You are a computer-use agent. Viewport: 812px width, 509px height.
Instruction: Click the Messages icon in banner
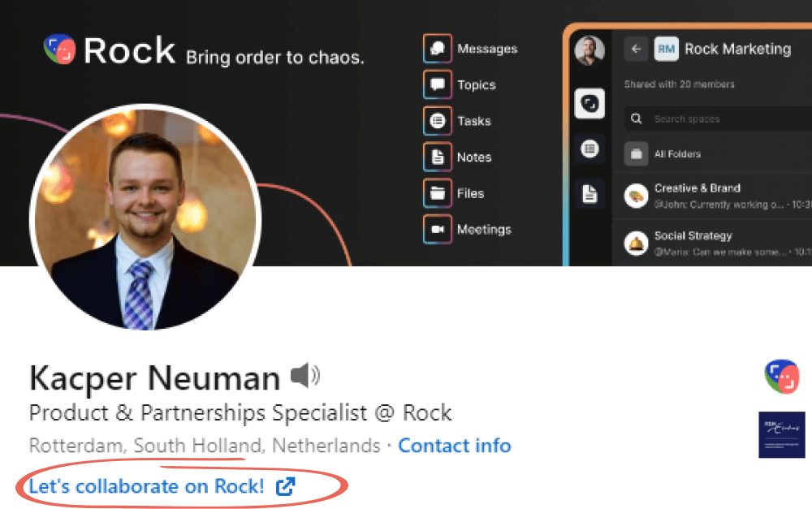[438, 49]
